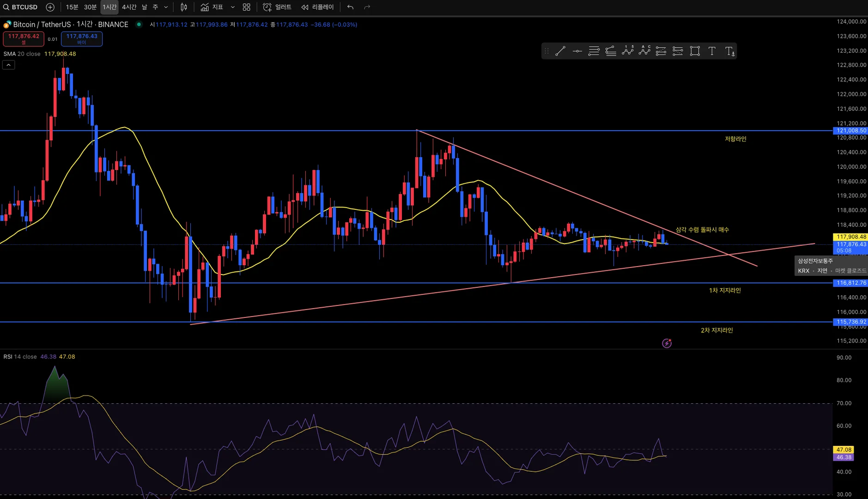Switch to 4시간 timeframe
The width and height of the screenshot is (868, 499).
click(129, 7)
